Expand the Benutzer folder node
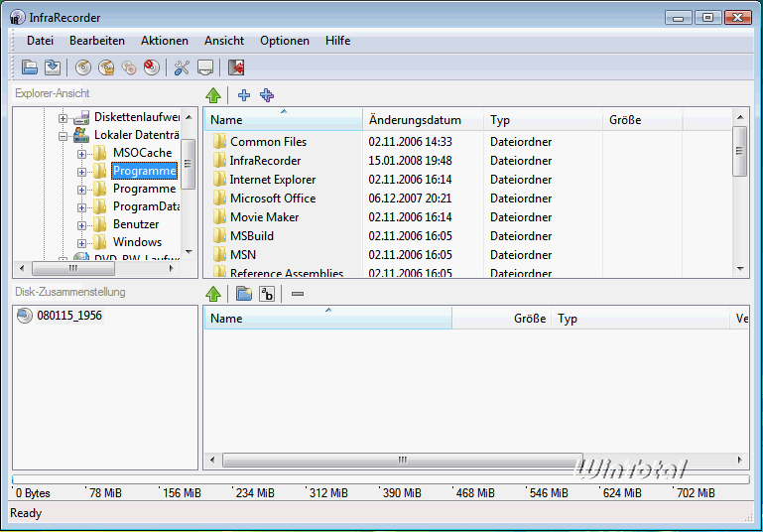Viewport: 763px width, 532px height. pyautogui.click(x=81, y=226)
